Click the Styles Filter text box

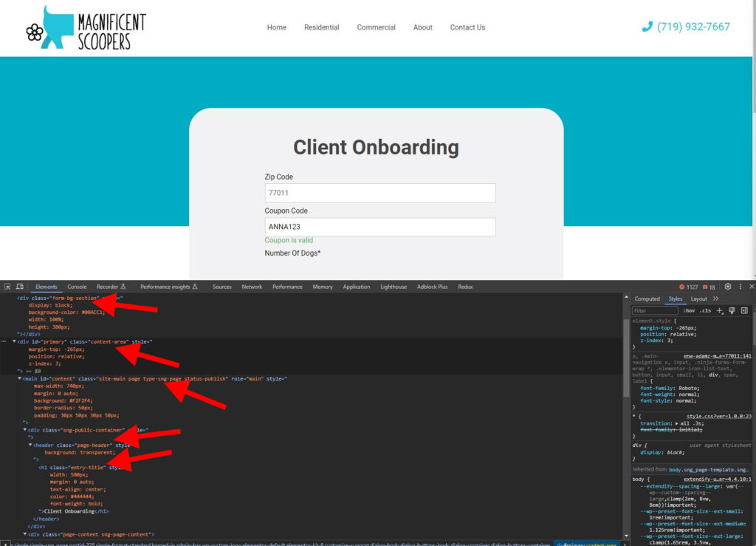(654, 311)
